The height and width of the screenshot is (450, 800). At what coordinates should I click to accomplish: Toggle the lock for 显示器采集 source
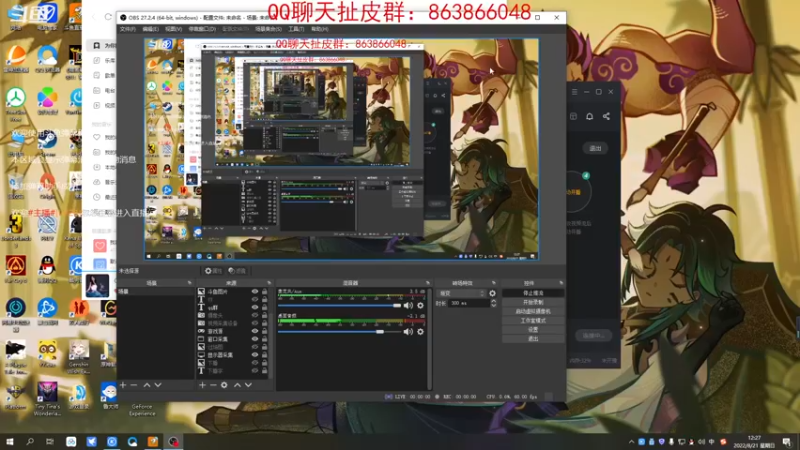(264, 355)
